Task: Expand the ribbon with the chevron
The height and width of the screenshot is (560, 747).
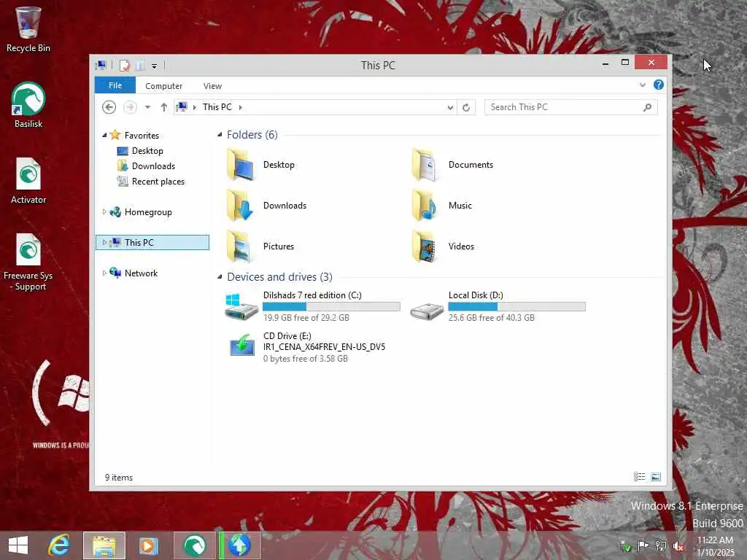Action: pyautogui.click(x=642, y=85)
